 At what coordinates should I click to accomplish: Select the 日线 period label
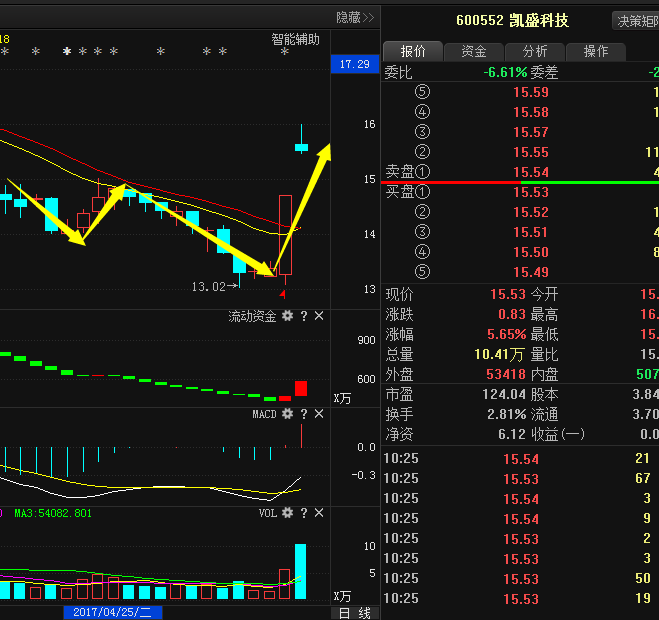[355, 613]
